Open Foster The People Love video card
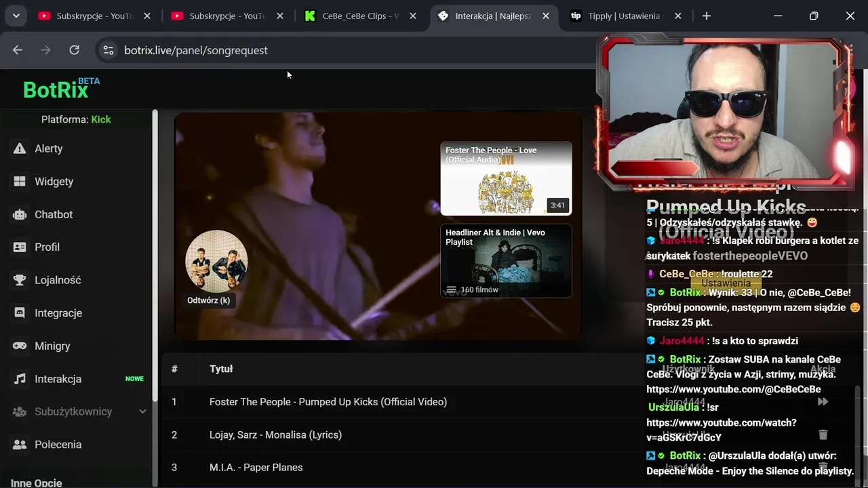This screenshot has height=488, width=868. point(506,178)
